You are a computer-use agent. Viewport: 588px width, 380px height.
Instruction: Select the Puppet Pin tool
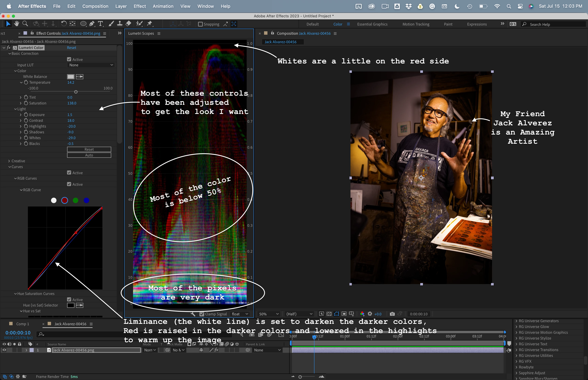(x=150, y=24)
